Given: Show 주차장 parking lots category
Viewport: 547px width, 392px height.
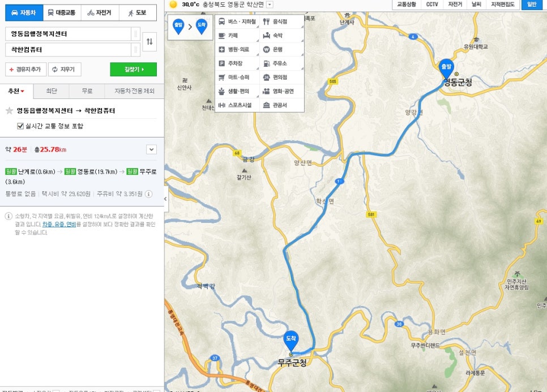Looking at the screenshot, I should tap(237, 63).
